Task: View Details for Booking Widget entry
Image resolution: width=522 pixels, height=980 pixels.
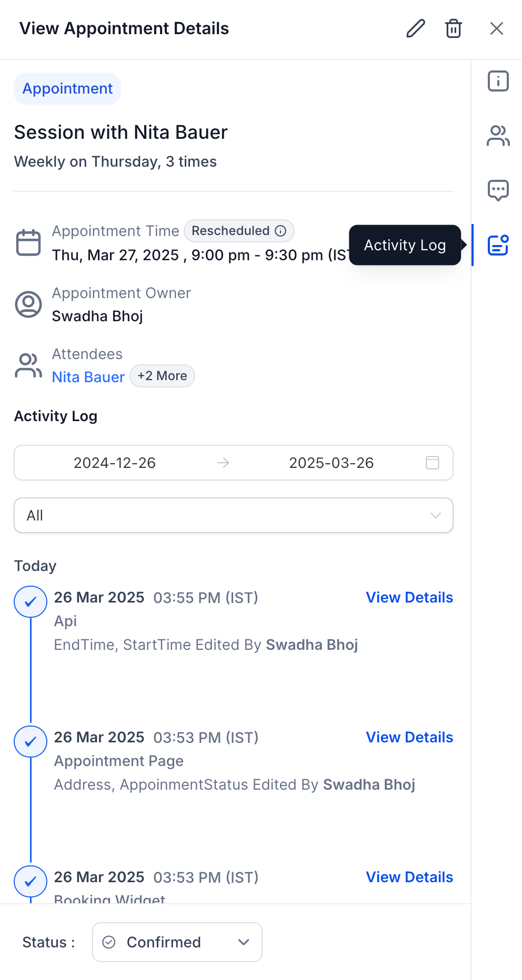Action: point(409,877)
